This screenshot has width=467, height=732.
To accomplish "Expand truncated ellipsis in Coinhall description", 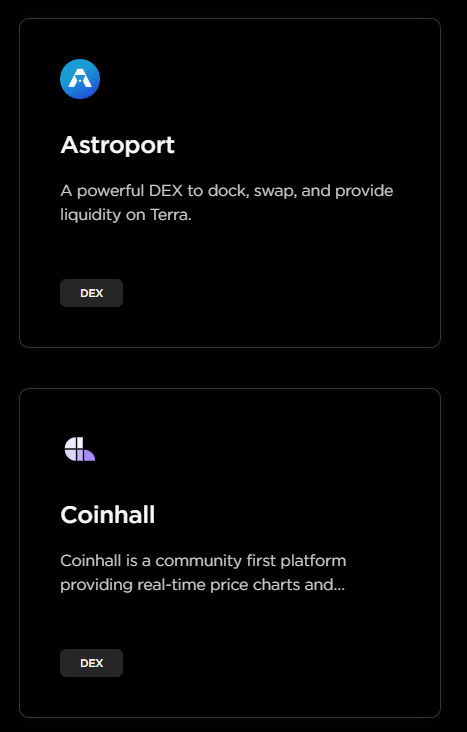I will click(340, 588).
